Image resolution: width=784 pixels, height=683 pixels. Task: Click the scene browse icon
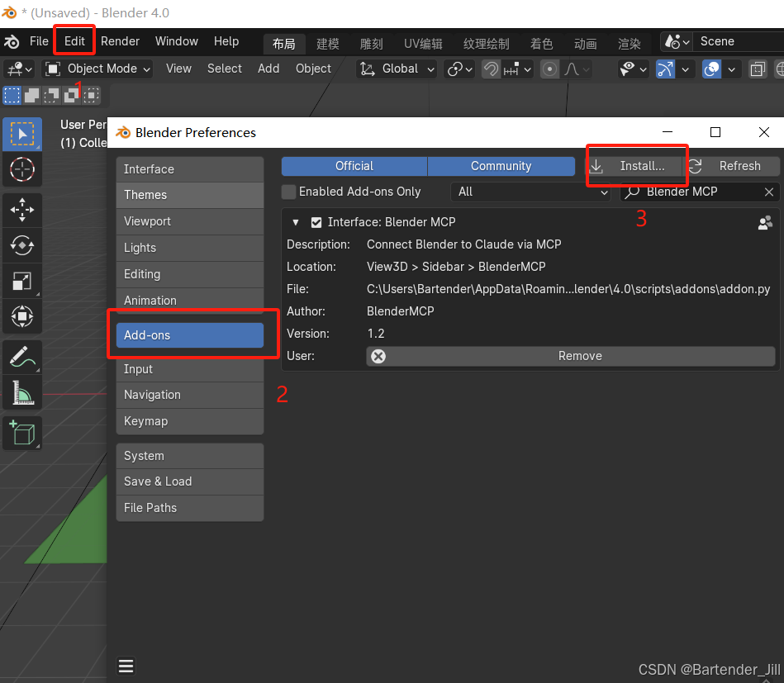677,41
